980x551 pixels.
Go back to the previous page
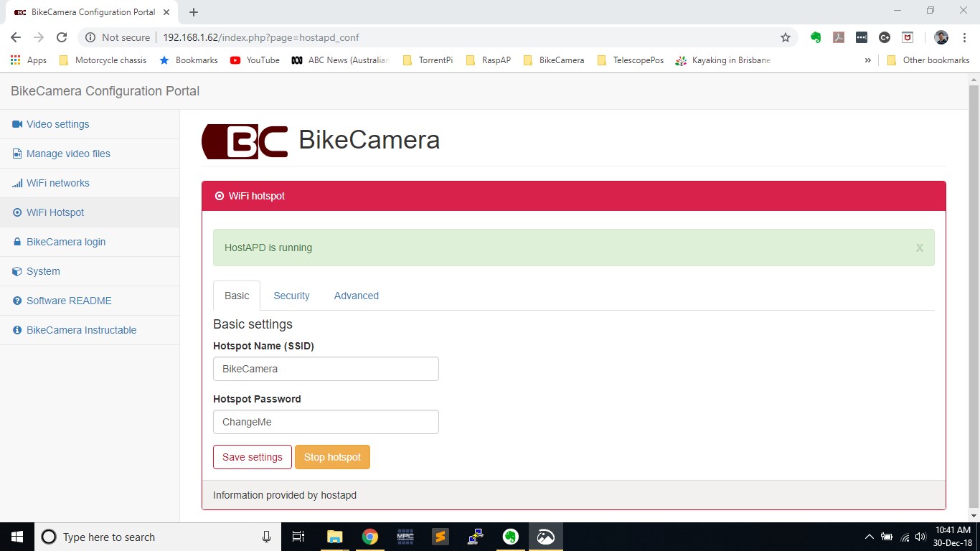coord(16,37)
